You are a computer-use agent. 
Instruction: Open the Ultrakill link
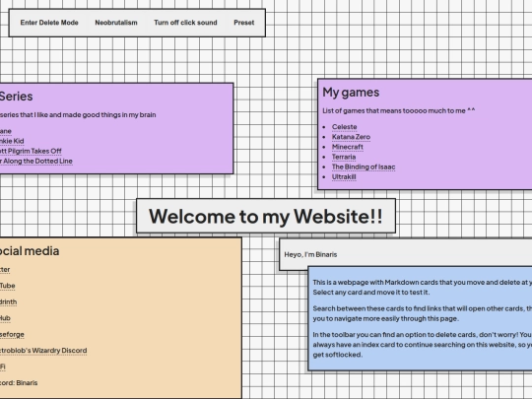[x=344, y=177]
